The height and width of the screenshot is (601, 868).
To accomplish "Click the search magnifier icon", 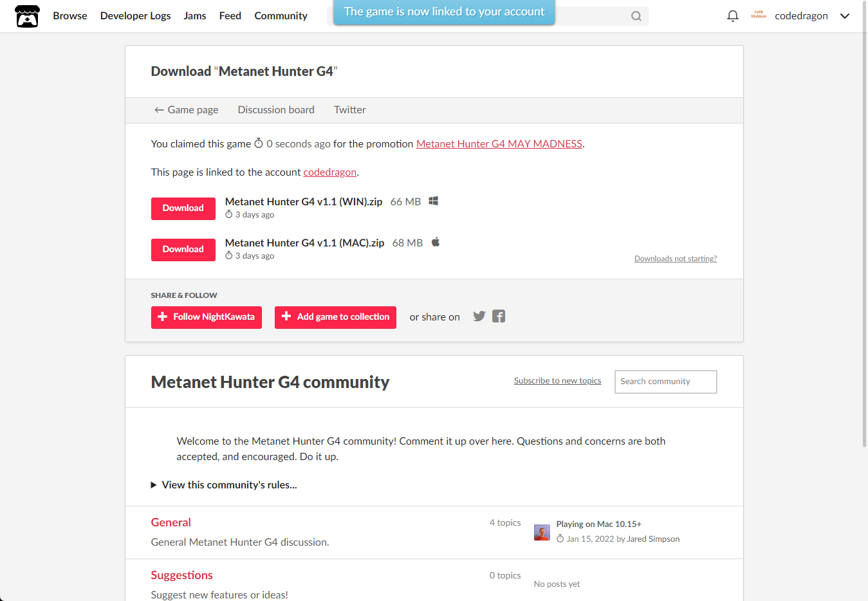I will tap(636, 16).
